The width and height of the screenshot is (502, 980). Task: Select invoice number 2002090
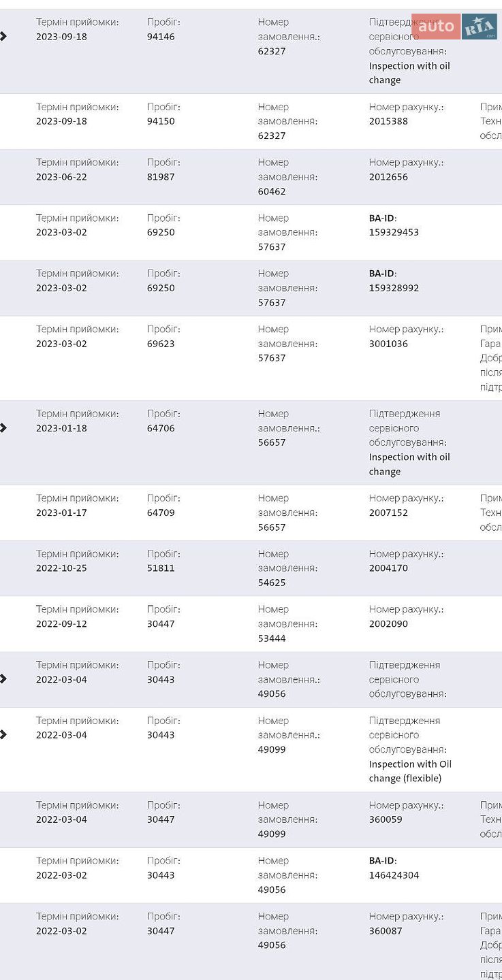[388, 623]
